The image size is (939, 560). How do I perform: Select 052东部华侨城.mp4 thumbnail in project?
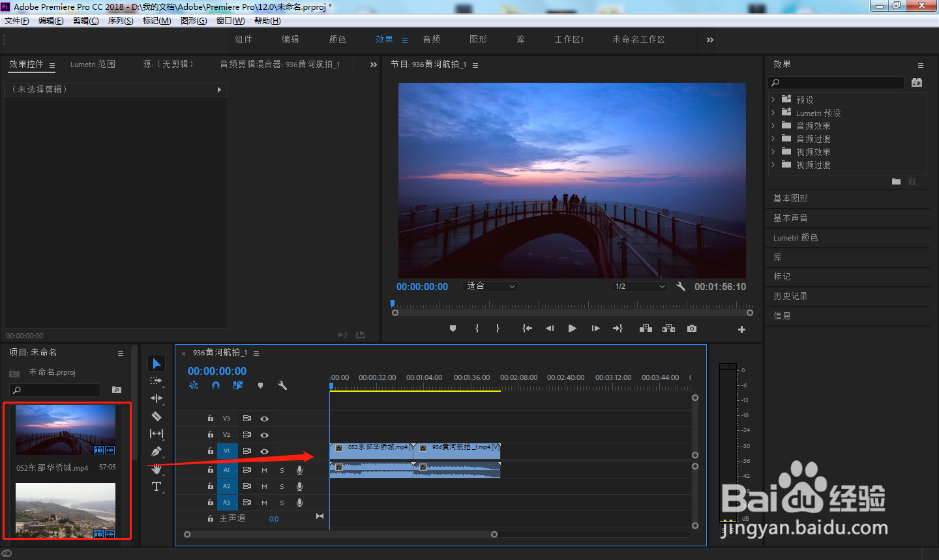tap(65, 430)
